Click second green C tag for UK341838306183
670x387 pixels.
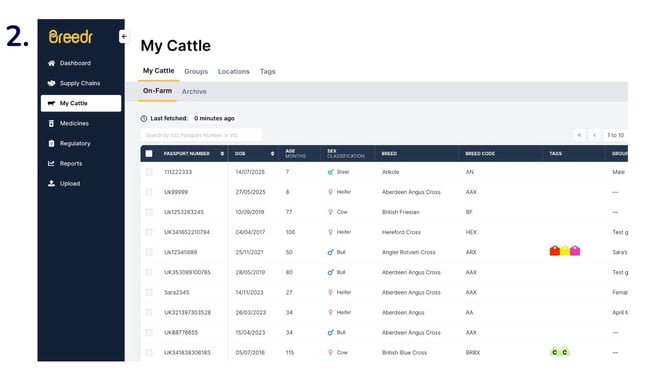point(565,352)
